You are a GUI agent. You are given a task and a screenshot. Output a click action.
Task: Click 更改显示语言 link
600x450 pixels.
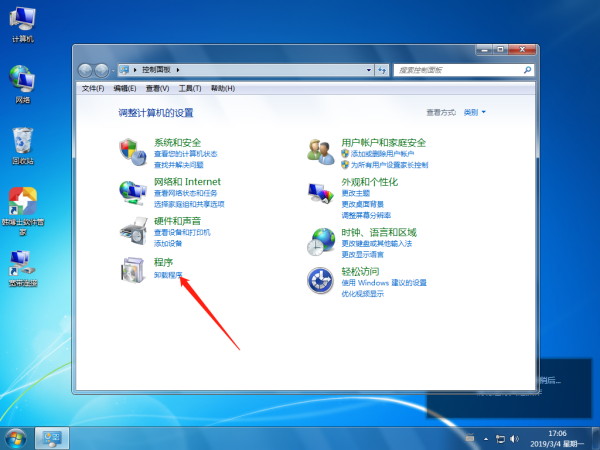tap(362, 254)
